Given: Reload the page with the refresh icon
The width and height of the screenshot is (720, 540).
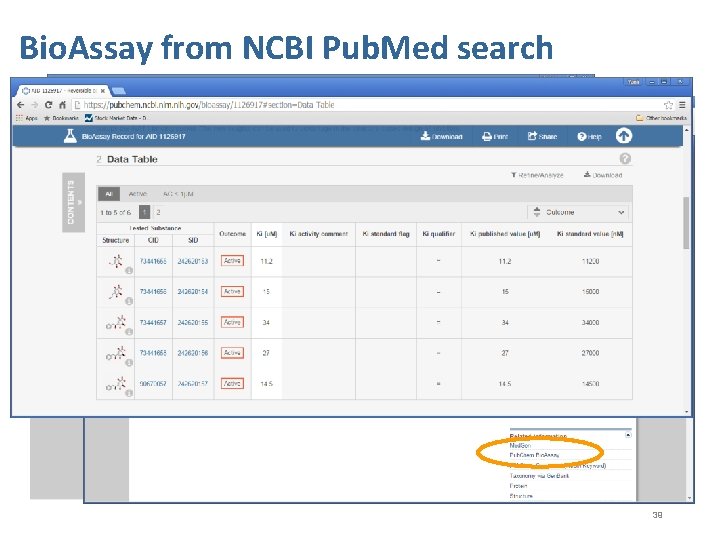Looking at the screenshot, I should (x=48, y=105).
